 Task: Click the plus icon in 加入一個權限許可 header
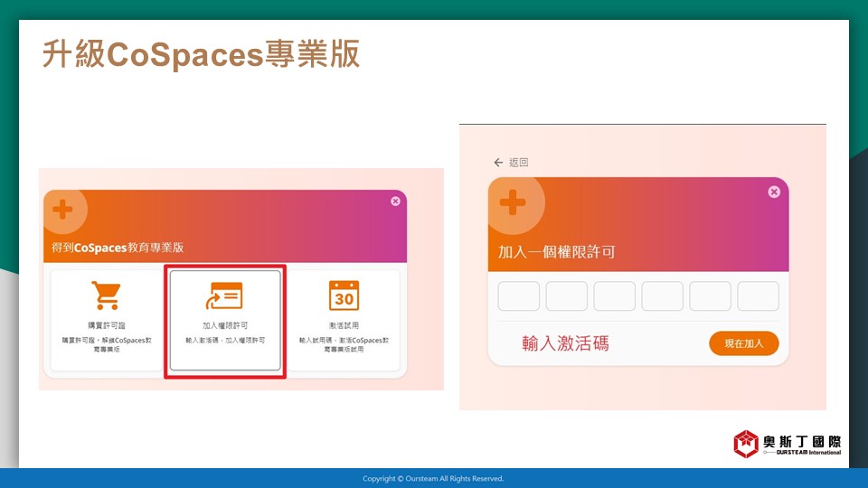pyautogui.click(x=513, y=202)
